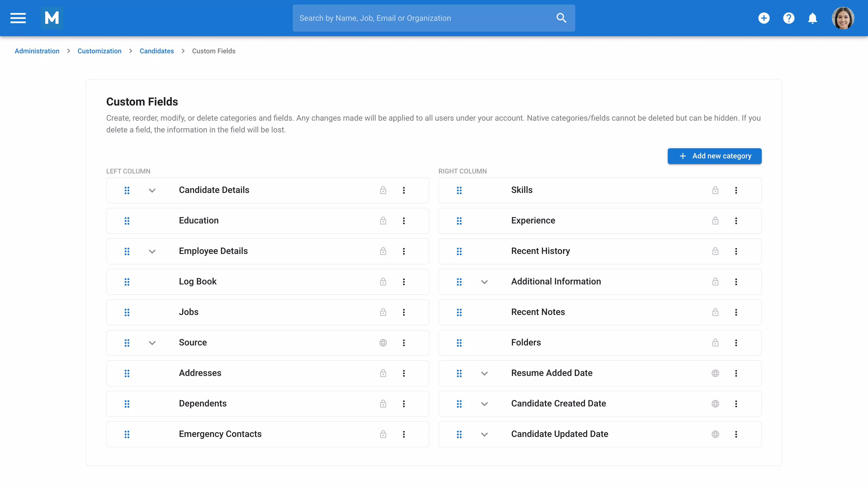The height and width of the screenshot is (488, 868).
Task: Open the three-dot menu for Education
Action: 404,221
